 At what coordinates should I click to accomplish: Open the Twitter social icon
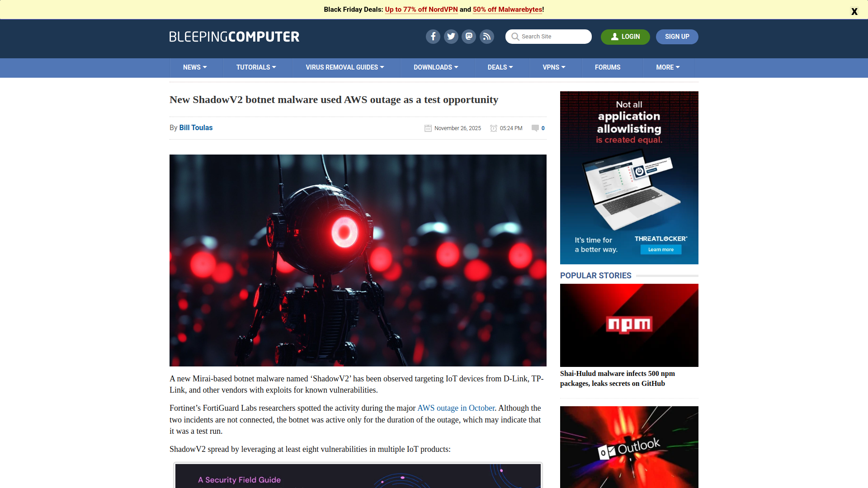coord(451,37)
